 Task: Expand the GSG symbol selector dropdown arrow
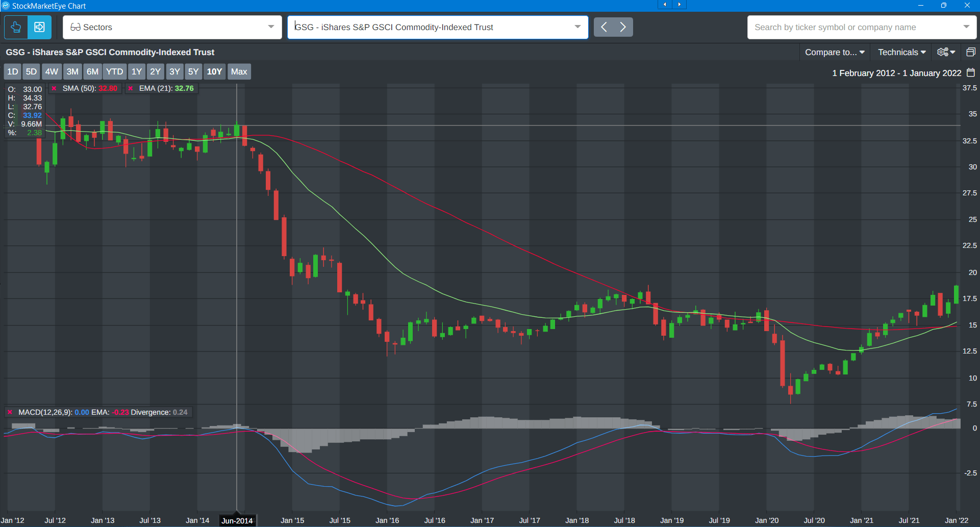click(577, 27)
